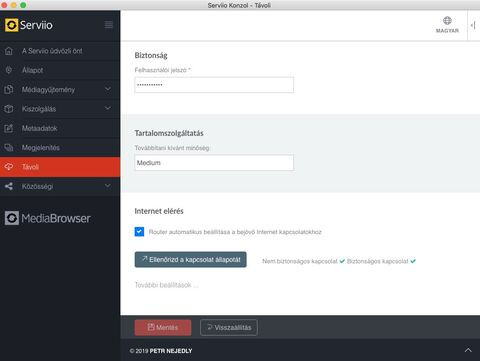Open the MediaBrowser link
The height and width of the screenshot is (361, 480).
48,218
